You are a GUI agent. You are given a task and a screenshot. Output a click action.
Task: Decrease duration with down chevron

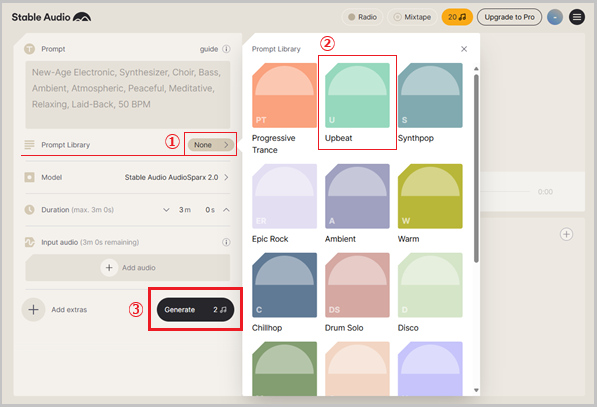point(166,210)
